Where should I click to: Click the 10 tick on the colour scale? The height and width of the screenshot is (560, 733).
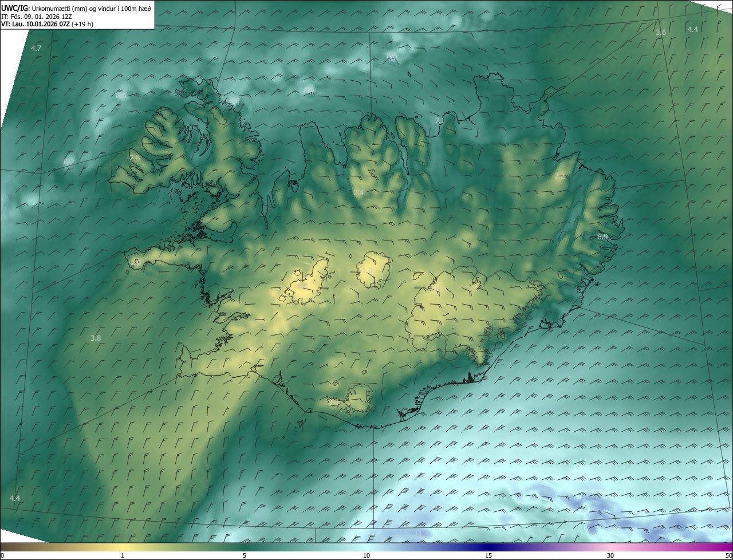pos(366,555)
